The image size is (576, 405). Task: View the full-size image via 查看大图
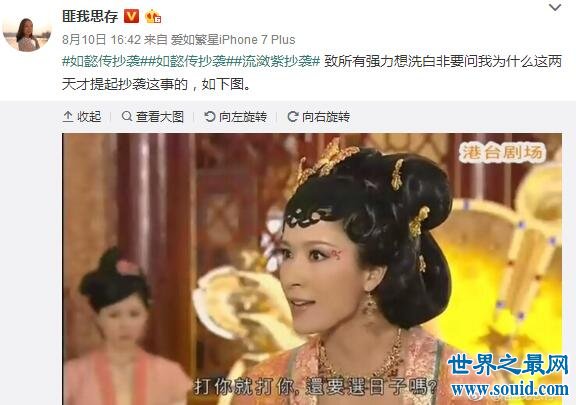point(152,117)
